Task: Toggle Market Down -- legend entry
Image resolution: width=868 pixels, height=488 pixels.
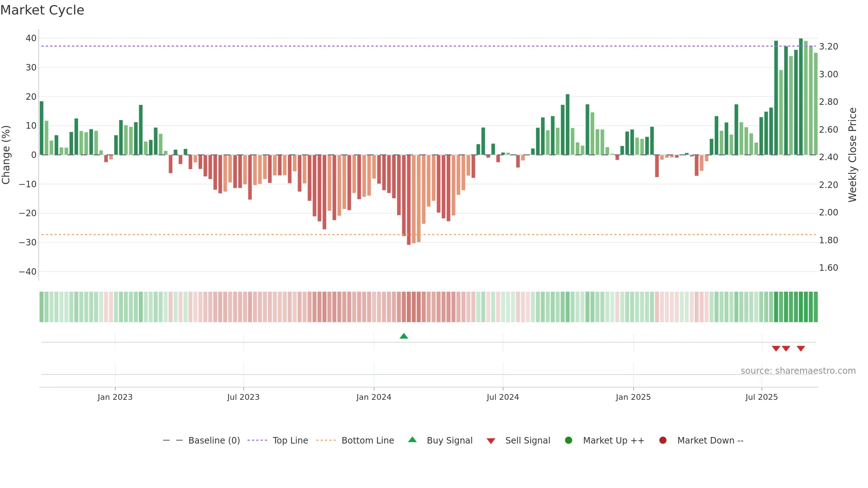Action: (701, 440)
